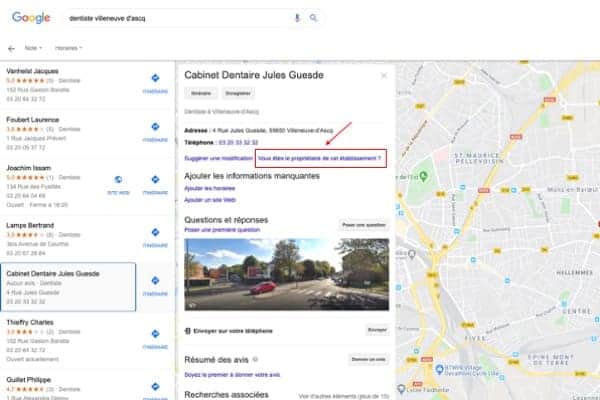Open directions icon for Guillet Philippe
Image resolution: width=600 pixels, height=400 pixels.
click(x=155, y=387)
